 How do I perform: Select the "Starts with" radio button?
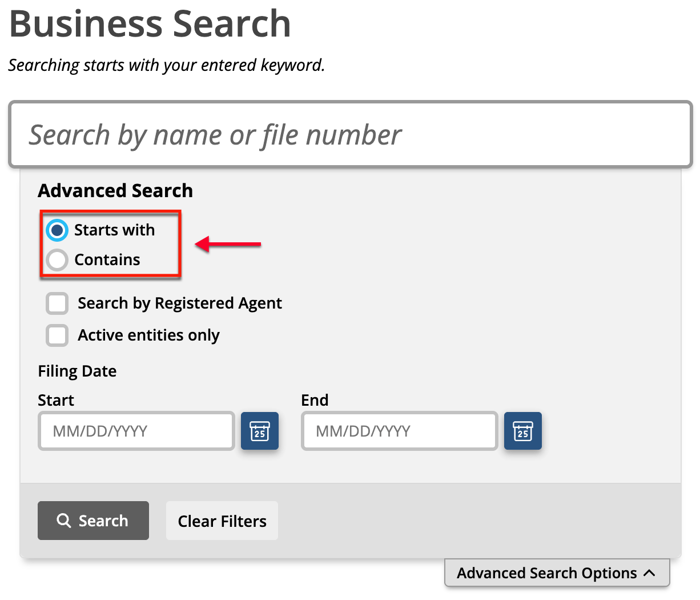click(57, 230)
